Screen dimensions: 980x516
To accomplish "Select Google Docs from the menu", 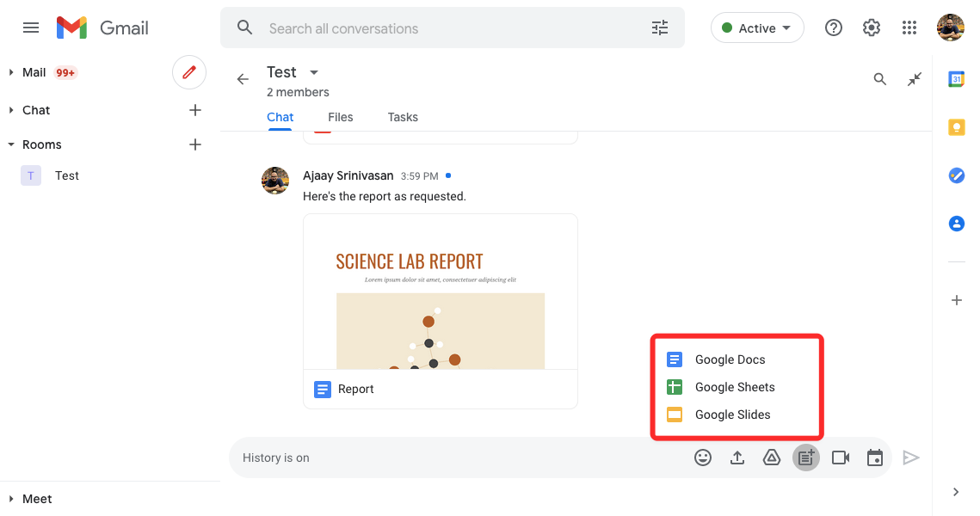I will tap(730, 359).
